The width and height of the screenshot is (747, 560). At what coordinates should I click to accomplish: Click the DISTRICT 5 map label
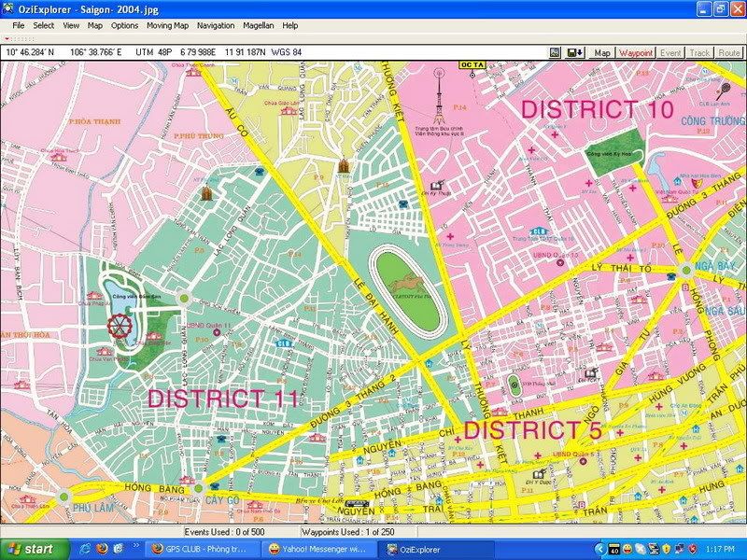coord(532,430)
